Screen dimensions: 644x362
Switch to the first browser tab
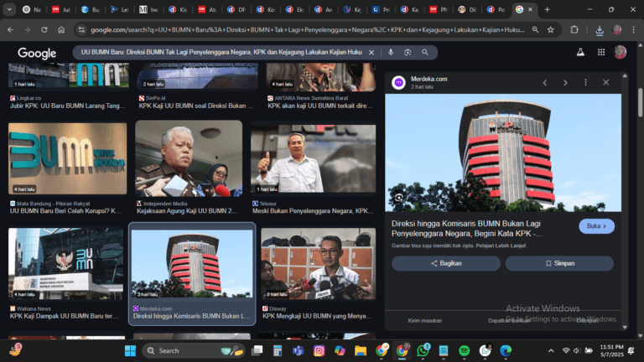(32, 9)
